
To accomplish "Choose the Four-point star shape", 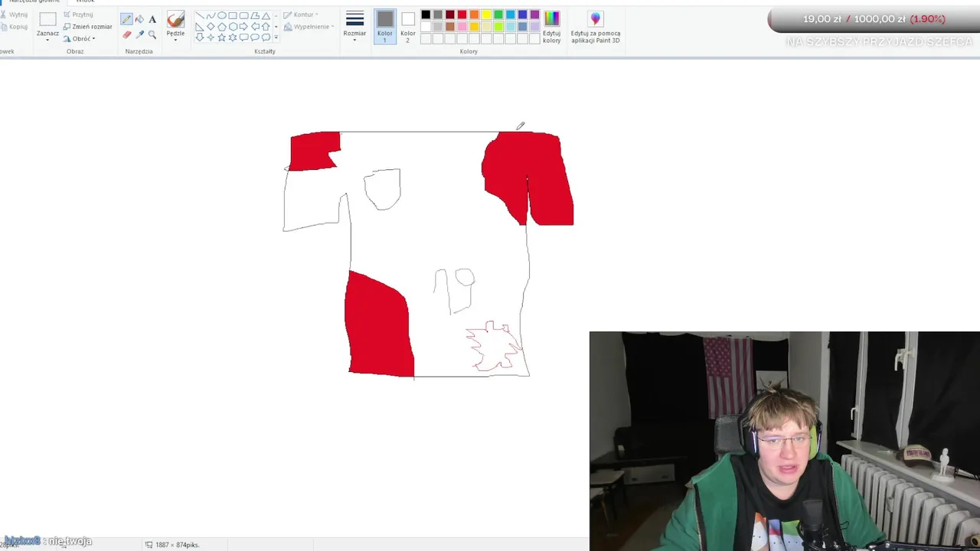I will 211,37.
